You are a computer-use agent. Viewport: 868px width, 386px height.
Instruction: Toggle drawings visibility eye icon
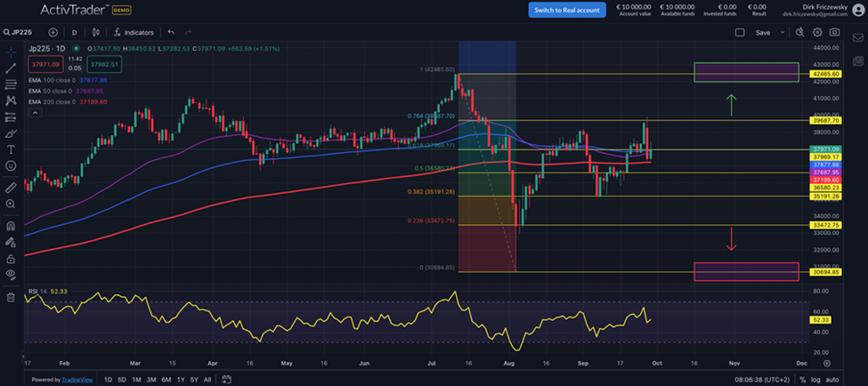point(11,275)
